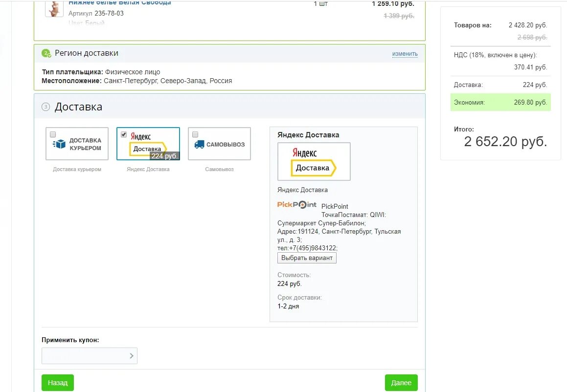Click the courier box delivery icon

59,144
